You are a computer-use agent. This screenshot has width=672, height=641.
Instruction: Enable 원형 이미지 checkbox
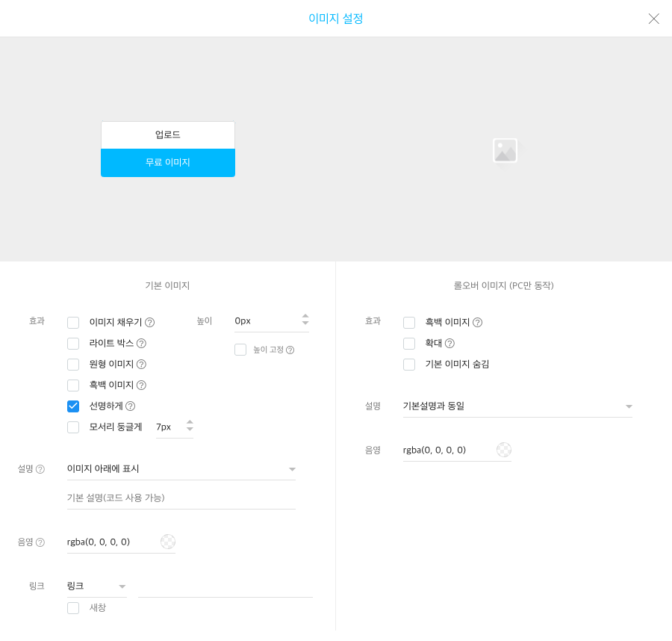73,365
